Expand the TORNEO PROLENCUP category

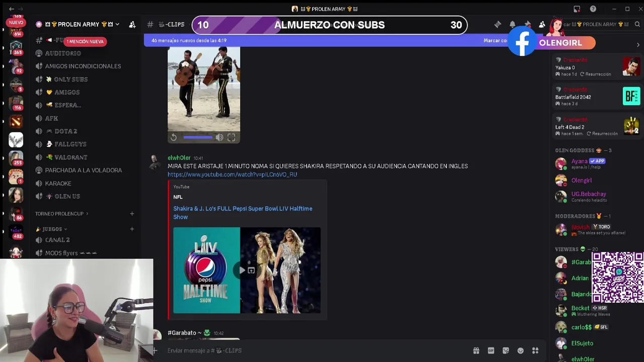coord(61,214)
